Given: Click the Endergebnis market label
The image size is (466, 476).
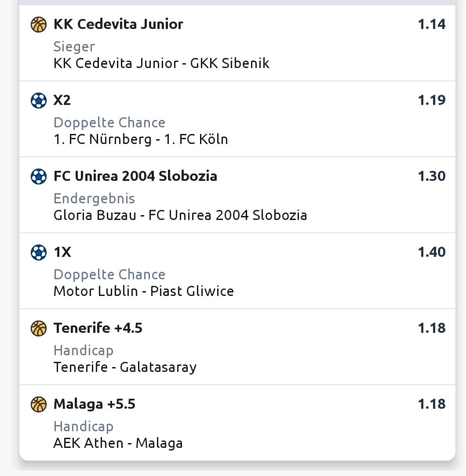Looking at the screenshot, I should click(x=94, y=199).
